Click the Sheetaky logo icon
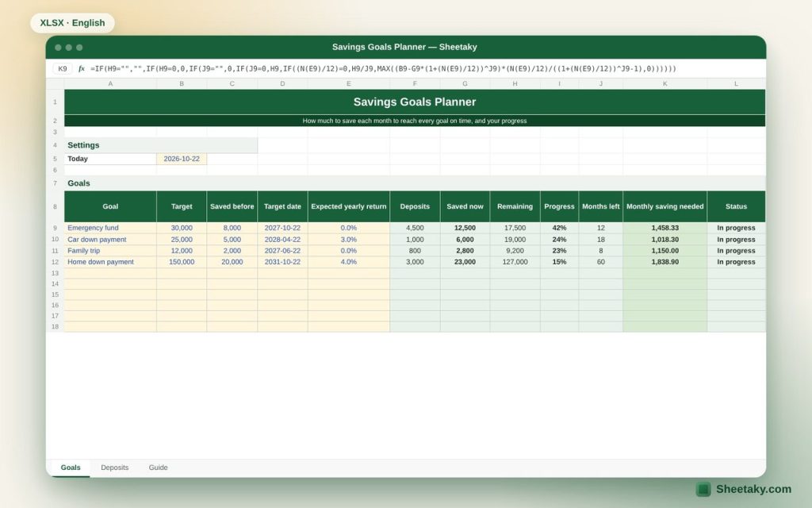Screen dimensions: 812x508 (703, 489)
